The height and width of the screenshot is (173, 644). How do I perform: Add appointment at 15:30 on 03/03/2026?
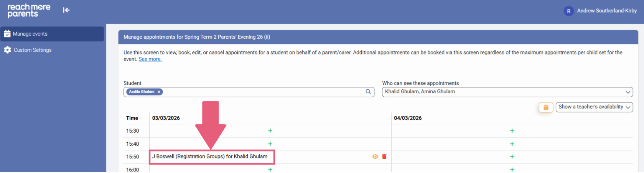[270, 131]
